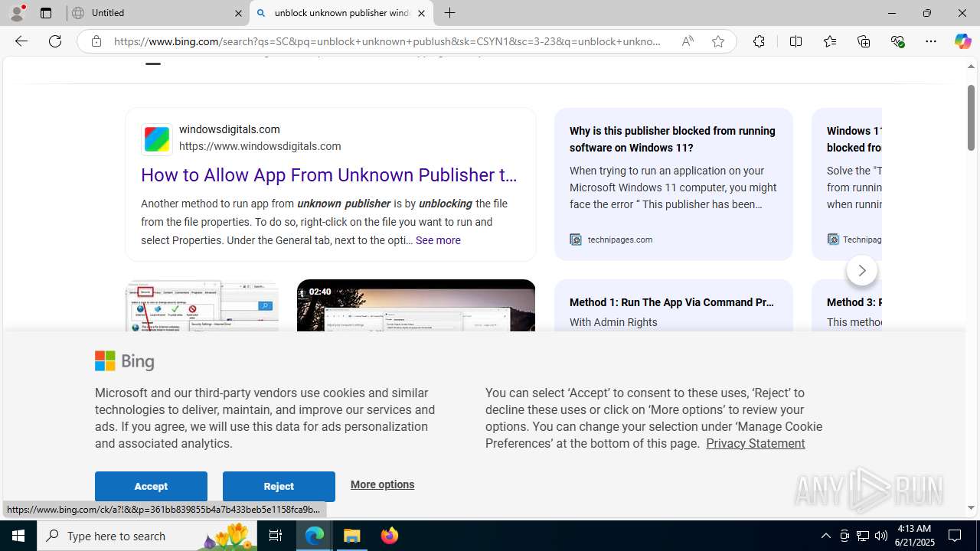This screenshot has height=551, width=980.
Task: Open the browser profile avatar icon
Action: (x=17, y=13)
